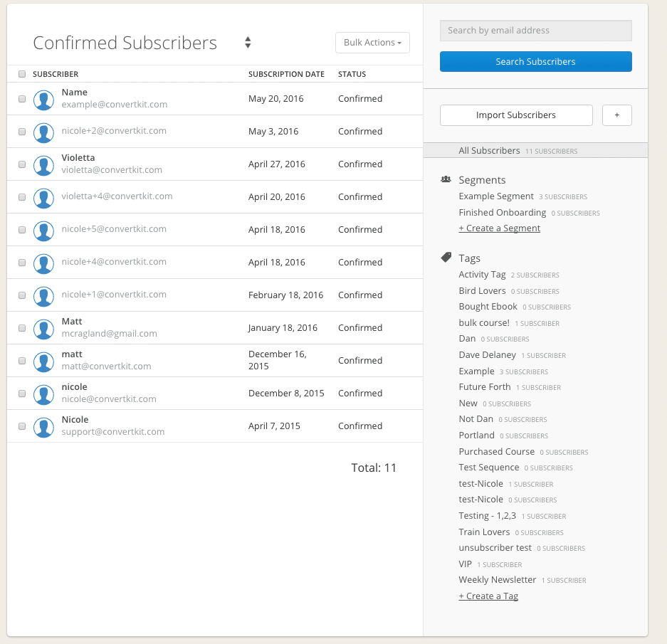Screen dimensions: 667x644
Task: Click Violetta's avatar icon
Action: coord(43,166)
